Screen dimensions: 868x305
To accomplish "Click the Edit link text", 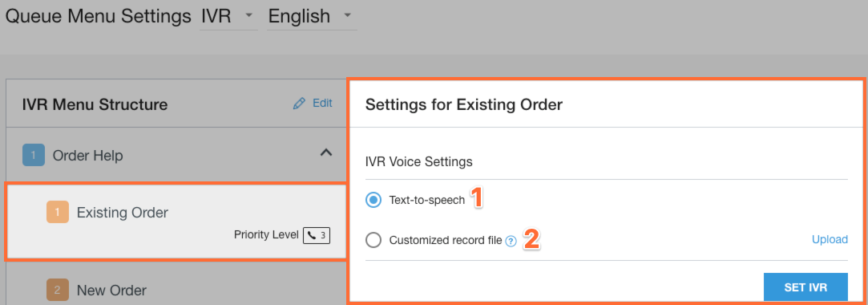I will coord(322,103).
